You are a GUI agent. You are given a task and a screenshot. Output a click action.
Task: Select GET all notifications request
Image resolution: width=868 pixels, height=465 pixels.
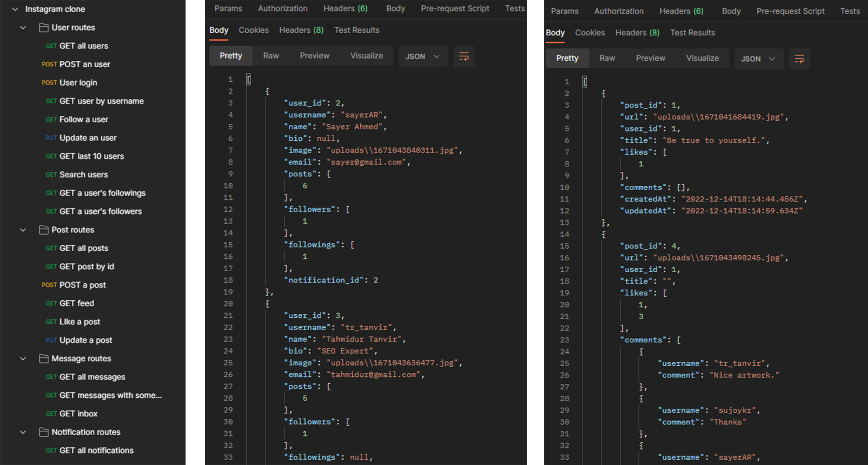click(96, 451)
